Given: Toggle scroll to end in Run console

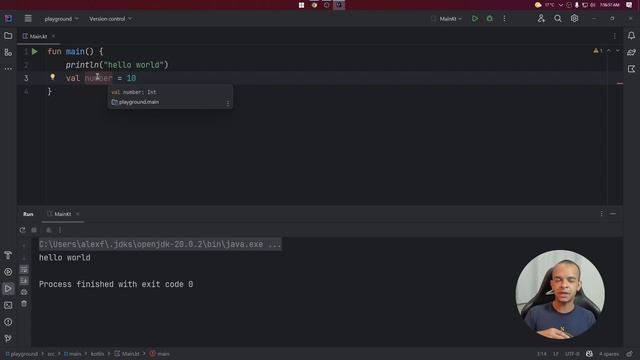Looking at the screenshot, I should point(24,281).
